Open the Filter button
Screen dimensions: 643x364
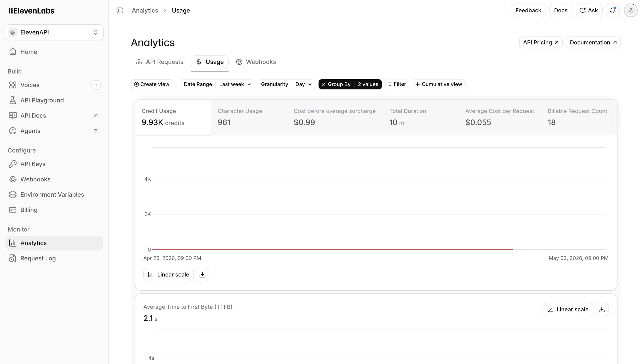click(x=397, y=84)
